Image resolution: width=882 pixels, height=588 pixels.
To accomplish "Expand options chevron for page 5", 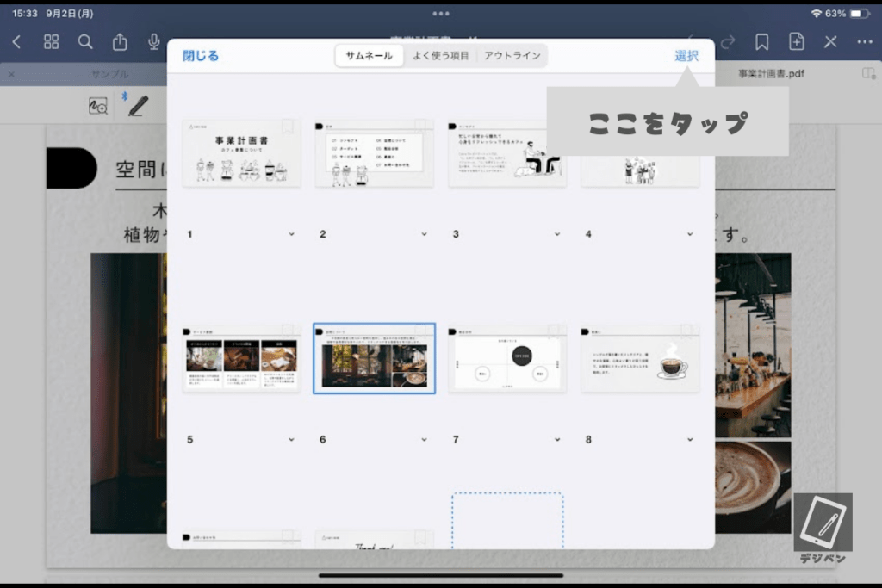I will pyautogui.click(x=291, y=440).
